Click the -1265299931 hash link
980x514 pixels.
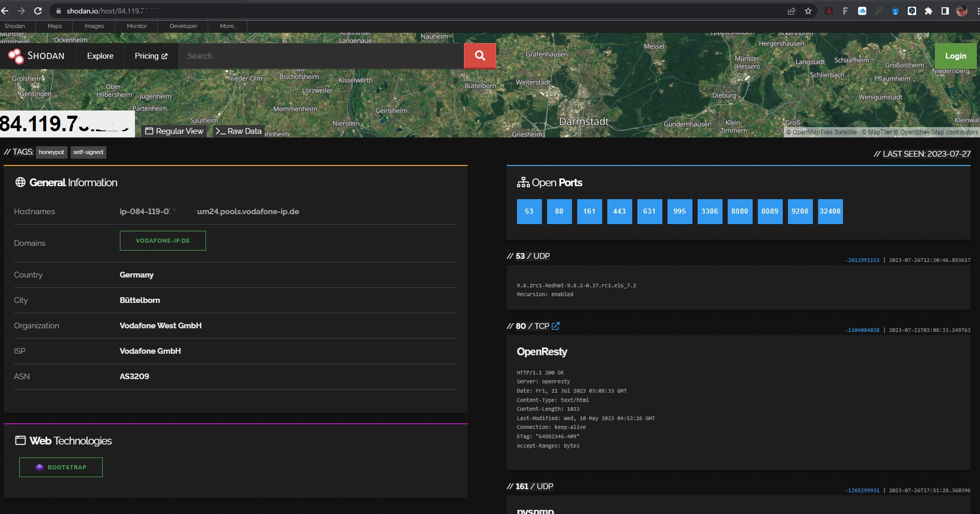coord(862,491)
